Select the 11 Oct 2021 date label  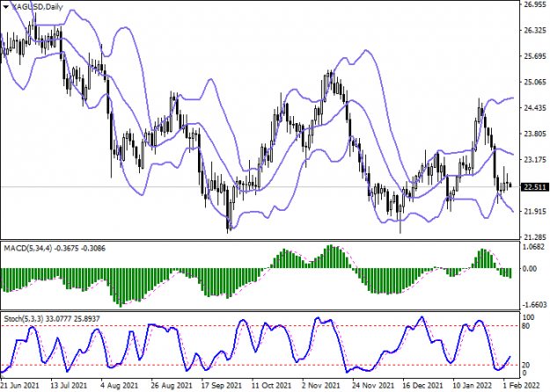(x=272, y=386)
